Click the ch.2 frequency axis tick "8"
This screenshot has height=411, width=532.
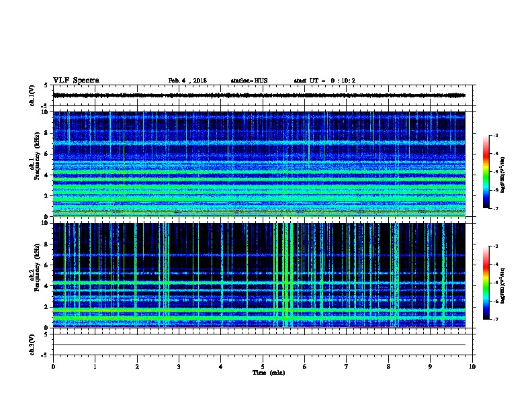click(46, 244)
